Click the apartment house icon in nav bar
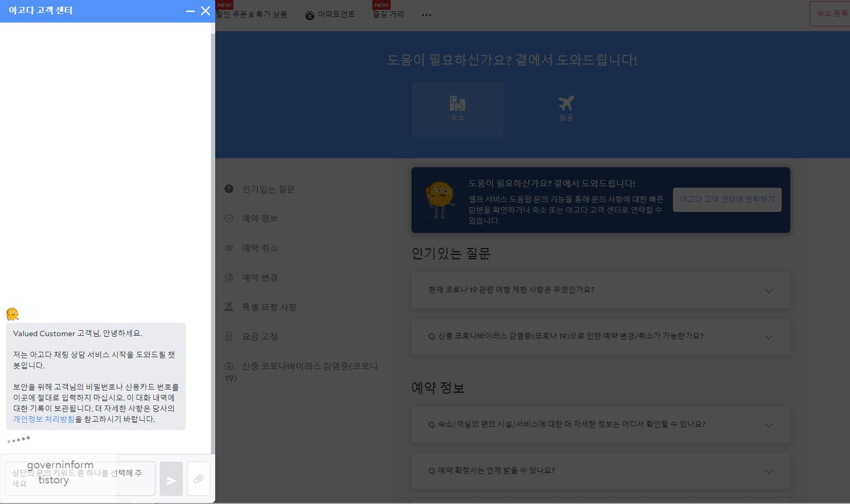The image size is (850, 504). 309,15
